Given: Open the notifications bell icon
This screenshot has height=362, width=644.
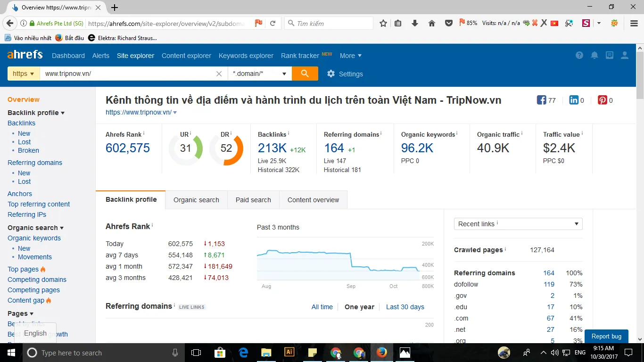Looking at the screenshot, I should click(x=594, y=56).
